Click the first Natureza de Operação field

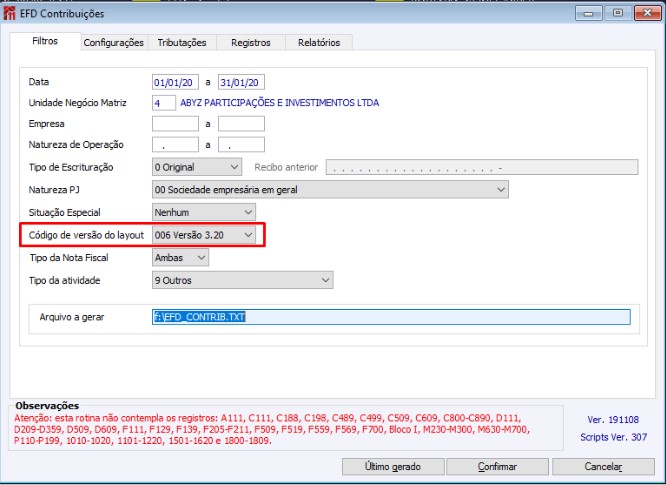tap(175, 144)
